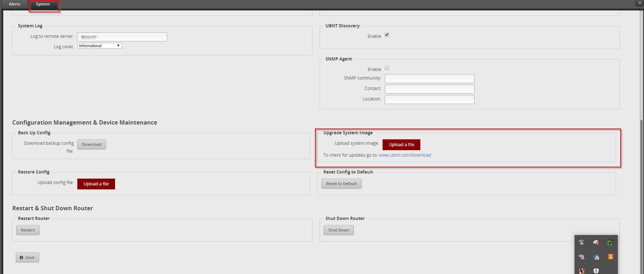Click the green Greenshot tray icon
Image resolution: width=644 pixels, height=274 pixels.
610,243
